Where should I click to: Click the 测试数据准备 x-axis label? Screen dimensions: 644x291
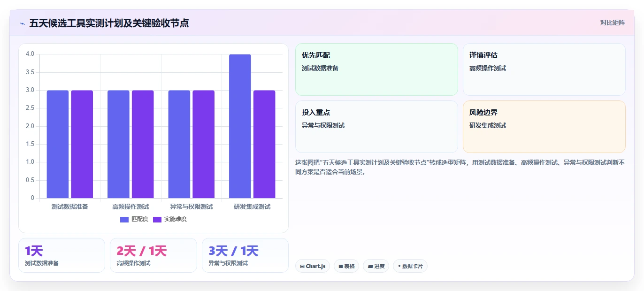click(70, 207)
